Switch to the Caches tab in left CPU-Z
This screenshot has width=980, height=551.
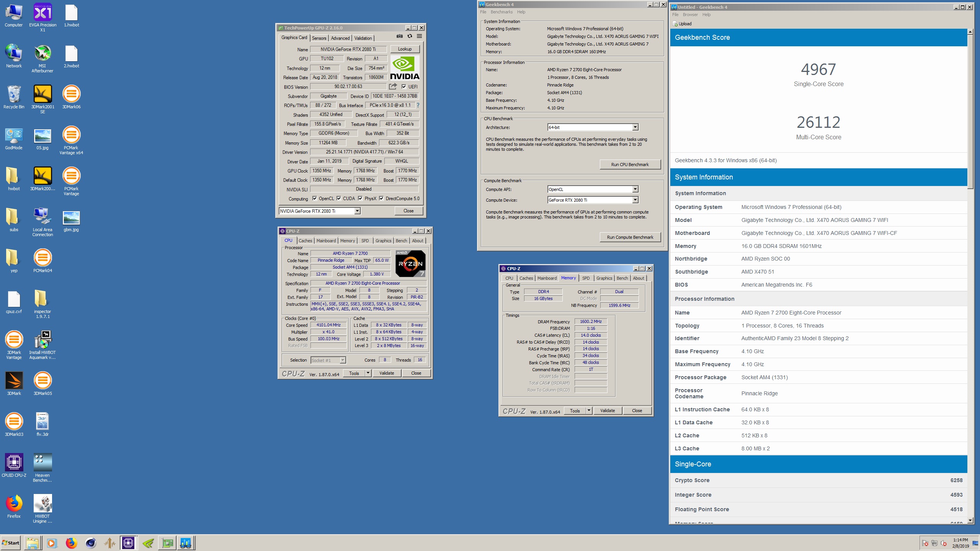click(x=305, y=241)
